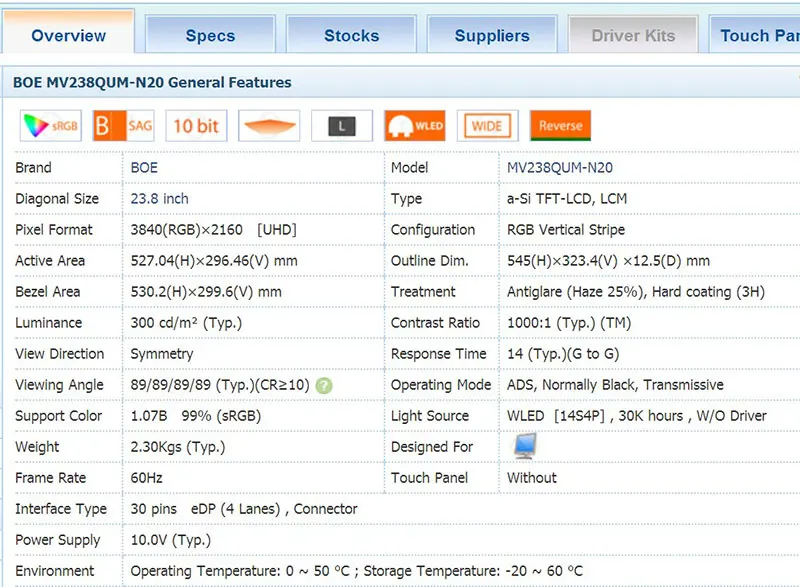Open the MV238QUM-N20 model link
The height and width of the screenshot is (587, 800).
pyautogui.click(x=560, y=168)
